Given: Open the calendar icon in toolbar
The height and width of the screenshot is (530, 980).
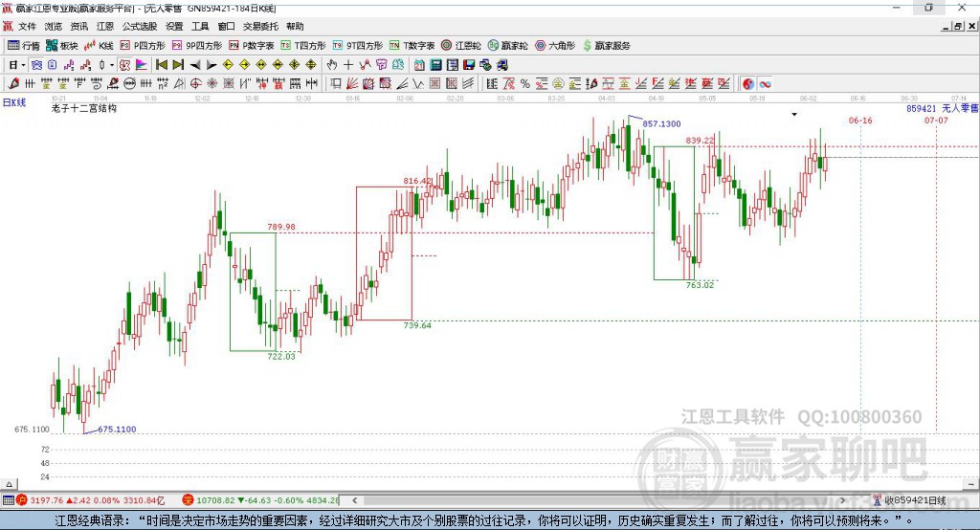Looking at the screenshot, I should (419, 65).
